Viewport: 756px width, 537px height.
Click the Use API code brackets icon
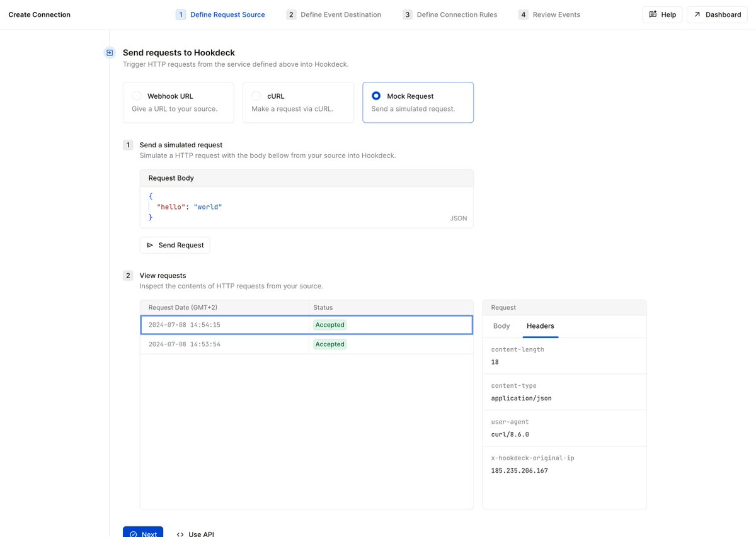pos(180,534)
